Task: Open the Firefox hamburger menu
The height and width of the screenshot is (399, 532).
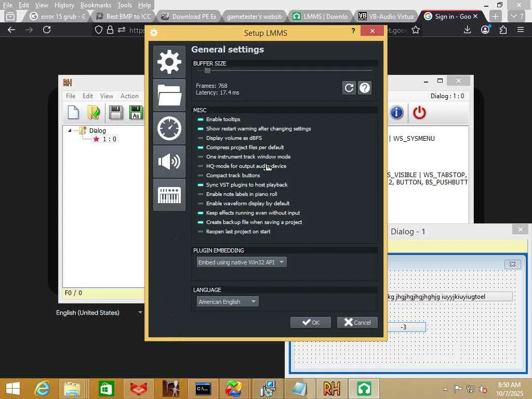Action: (x=521, y=30)
